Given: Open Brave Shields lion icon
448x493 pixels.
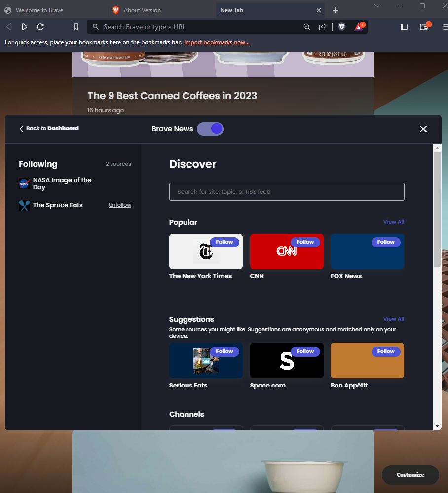Looking at the screenshot, I should click(341, 27).
